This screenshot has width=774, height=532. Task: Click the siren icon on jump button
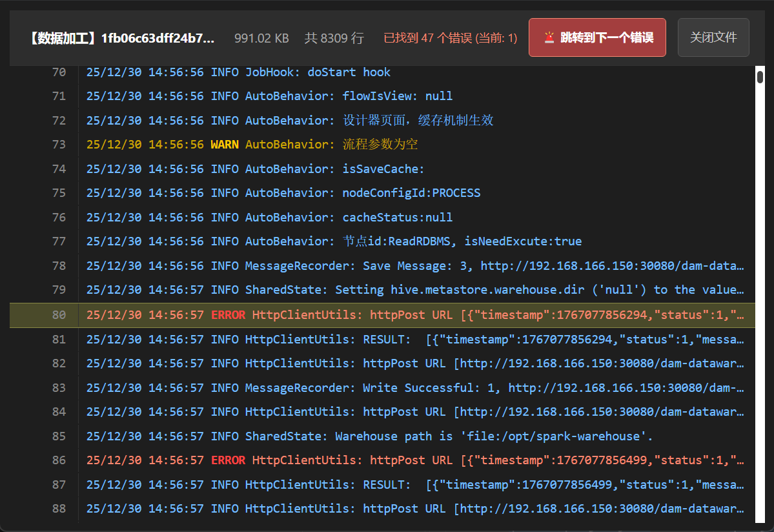click(549, 37)
